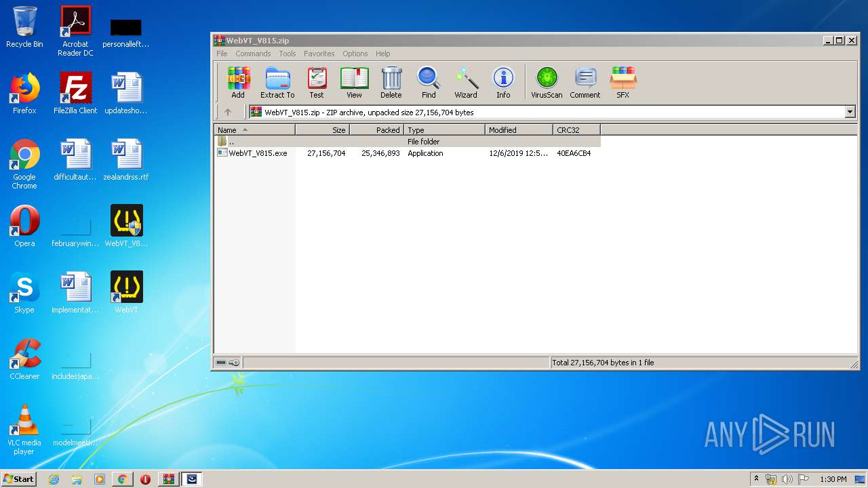Open the Help menu

click(383, 54)
